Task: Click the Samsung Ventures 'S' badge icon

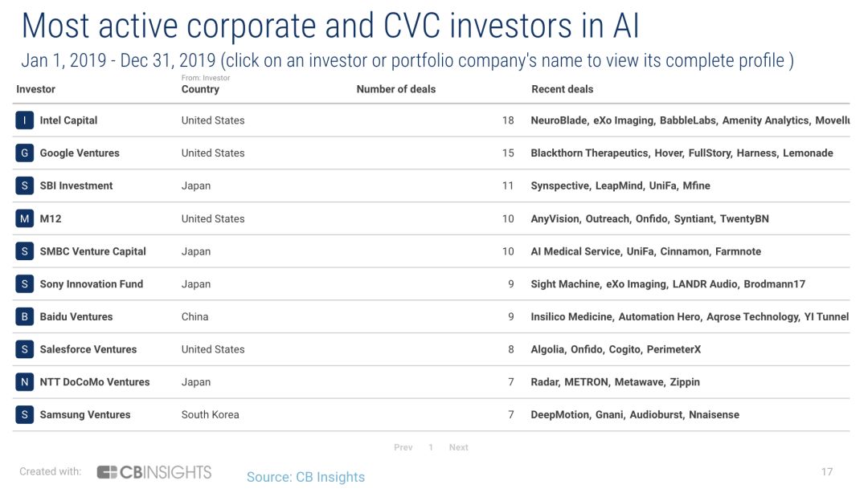Action: point(25,415)
